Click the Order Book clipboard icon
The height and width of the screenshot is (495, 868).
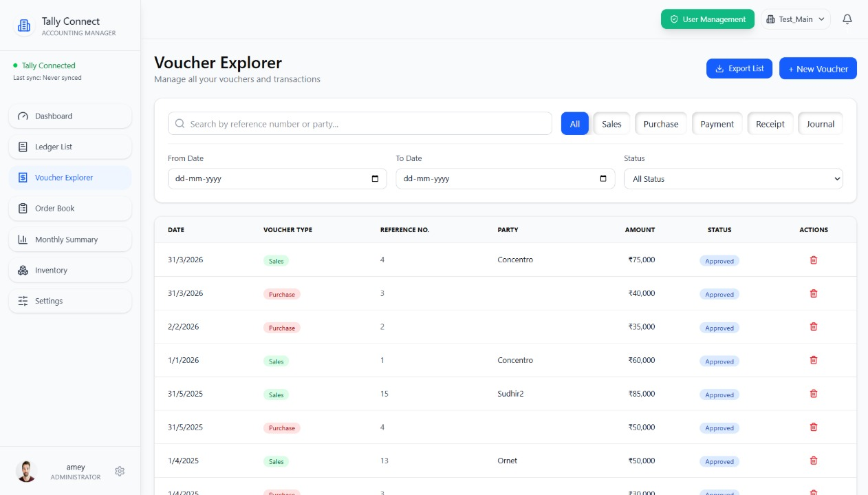point(23,208)
